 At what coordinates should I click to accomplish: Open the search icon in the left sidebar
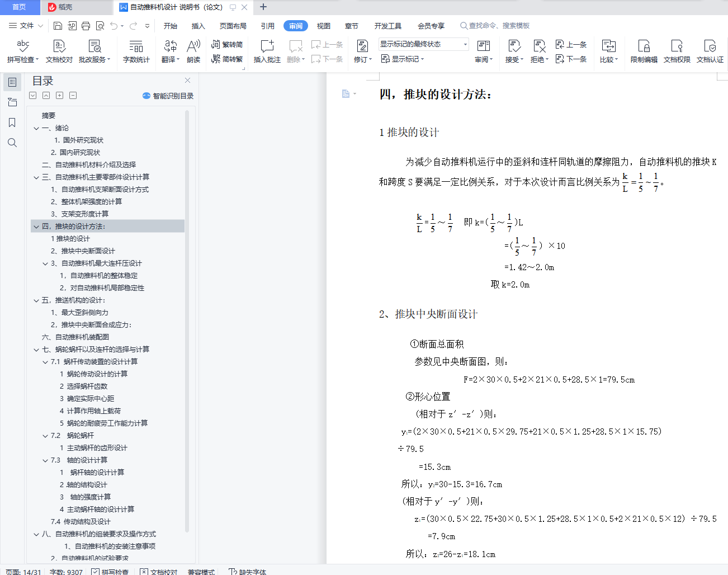pos(12,143)
